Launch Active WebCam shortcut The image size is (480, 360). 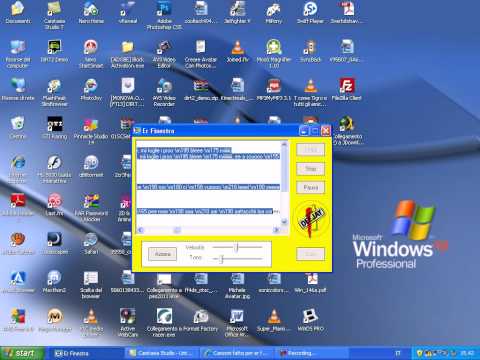[x=127, y=322]
